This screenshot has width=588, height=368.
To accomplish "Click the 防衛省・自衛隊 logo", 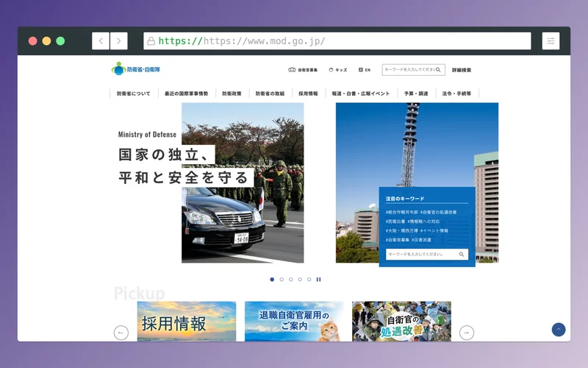I will [x=136, y=69].
